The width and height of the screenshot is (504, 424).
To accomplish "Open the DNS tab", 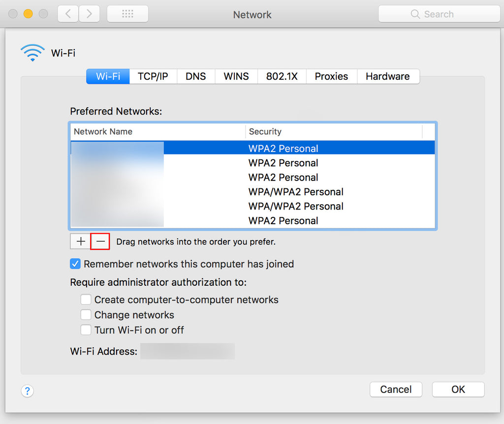I will [195, 76].
